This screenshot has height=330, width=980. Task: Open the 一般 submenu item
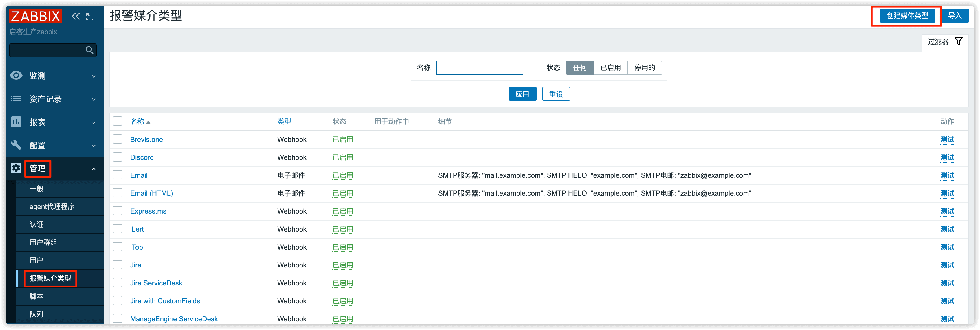[x=60, y=188]
